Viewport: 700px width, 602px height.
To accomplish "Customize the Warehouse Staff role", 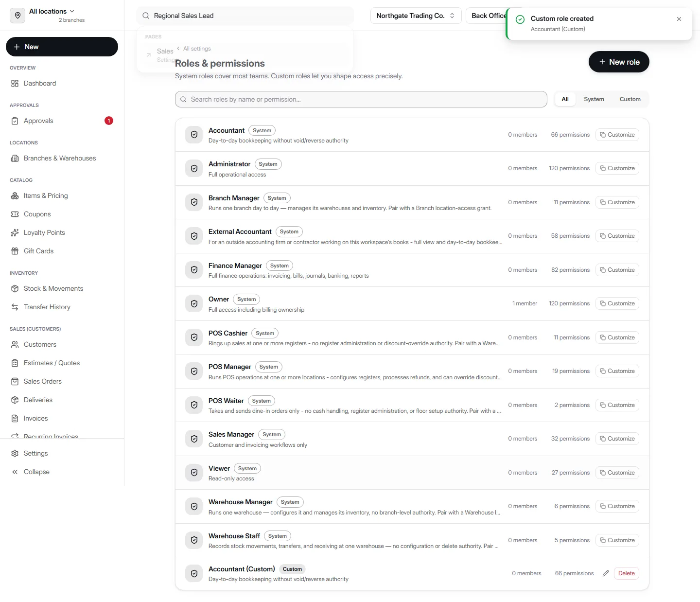I will point(617,541).
